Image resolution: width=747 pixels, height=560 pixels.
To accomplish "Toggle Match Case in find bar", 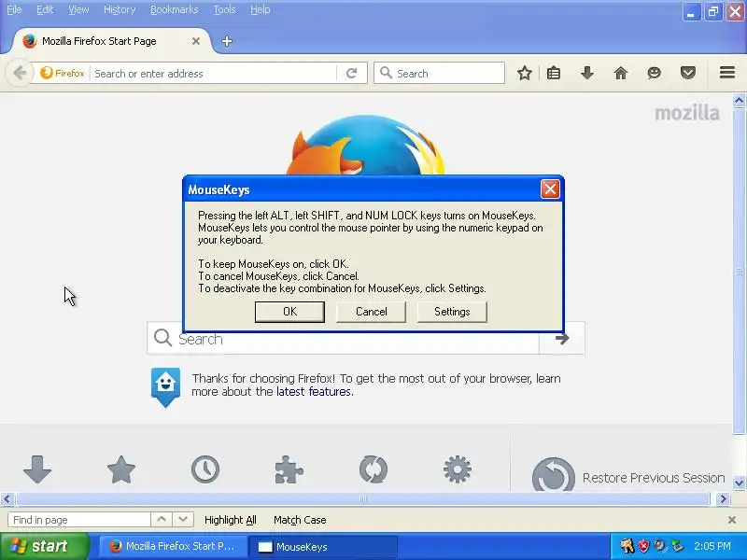I will tap(300, 520).
